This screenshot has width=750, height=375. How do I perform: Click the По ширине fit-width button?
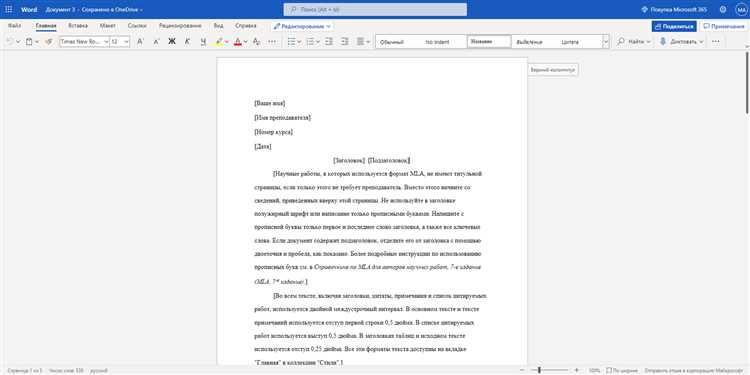pos(622,371)
